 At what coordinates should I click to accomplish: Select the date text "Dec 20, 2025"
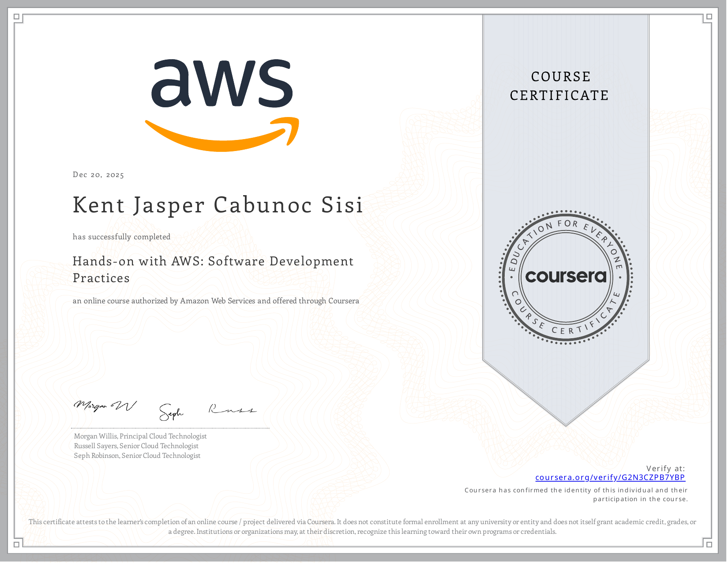(98, 175)
